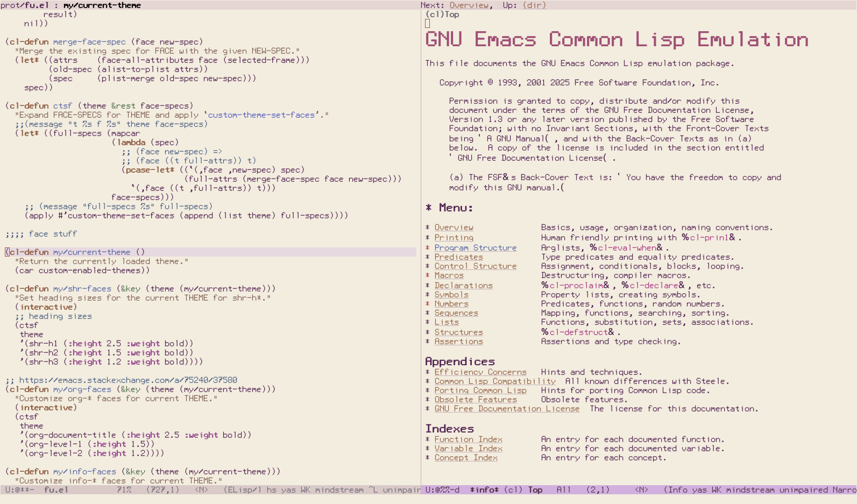Click the GNU Emacs Common Lisp Emulation title
This screenshot has width=857, height=504.
click(x=617, y=39)
